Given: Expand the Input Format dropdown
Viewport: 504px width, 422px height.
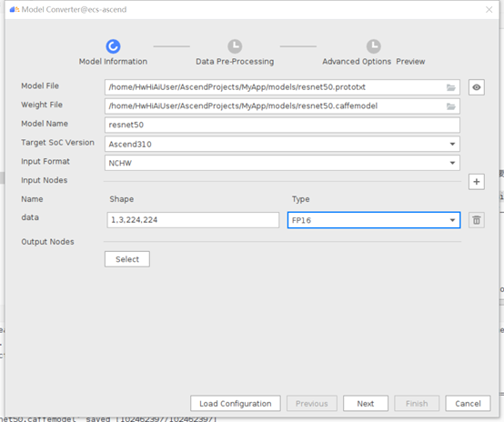Looking at the screenshot, I should 452,163.
